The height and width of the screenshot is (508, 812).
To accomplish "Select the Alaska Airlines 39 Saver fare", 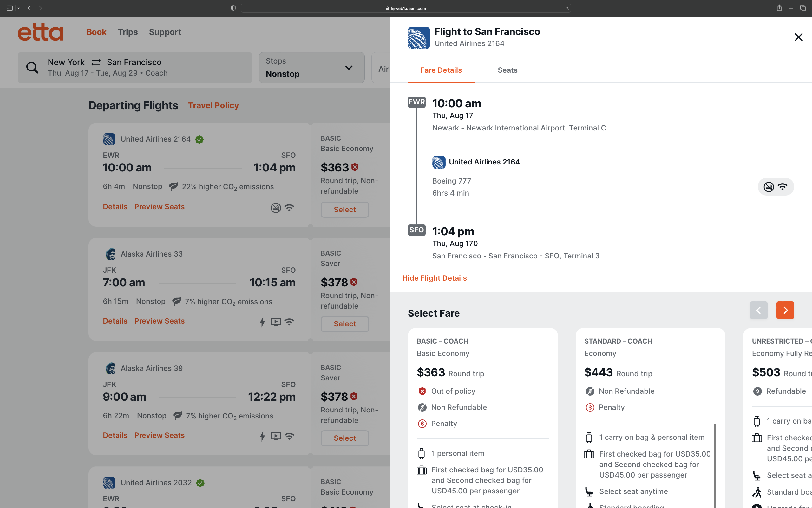I will click(x=344, y=438).
